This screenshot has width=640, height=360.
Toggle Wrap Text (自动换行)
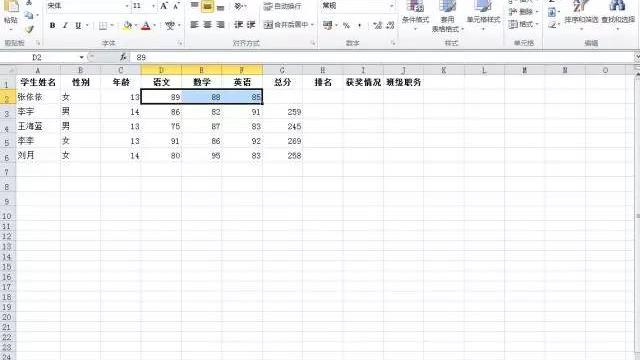coord(282,7)
